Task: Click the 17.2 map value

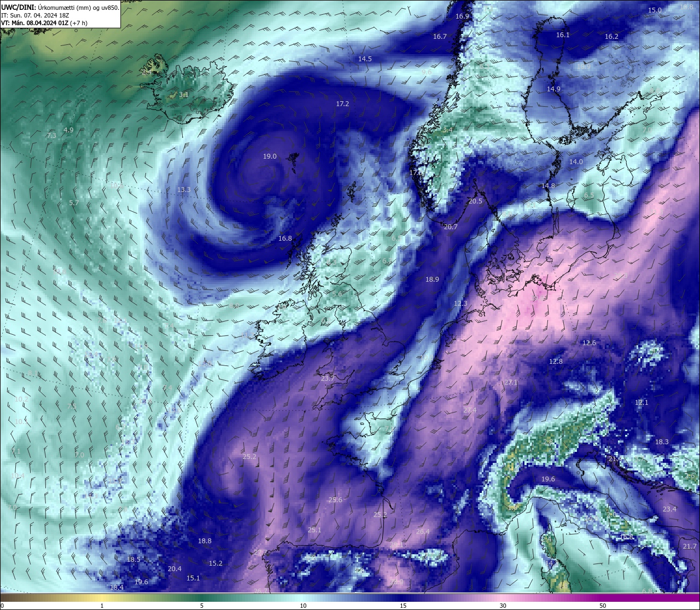Action: pyautogui.click(x=342, y=103)
